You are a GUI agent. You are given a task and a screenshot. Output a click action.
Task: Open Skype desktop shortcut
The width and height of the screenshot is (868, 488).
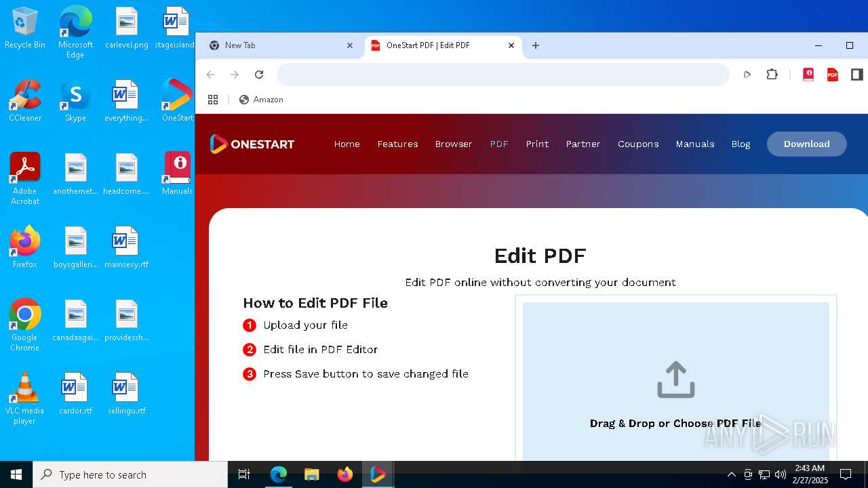(x=75, y=101)
